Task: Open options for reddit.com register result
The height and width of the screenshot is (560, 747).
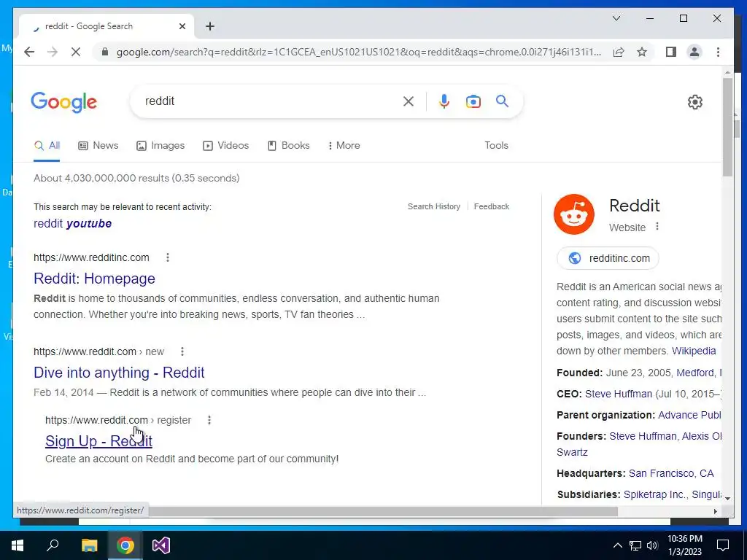Action: point(209,420)
